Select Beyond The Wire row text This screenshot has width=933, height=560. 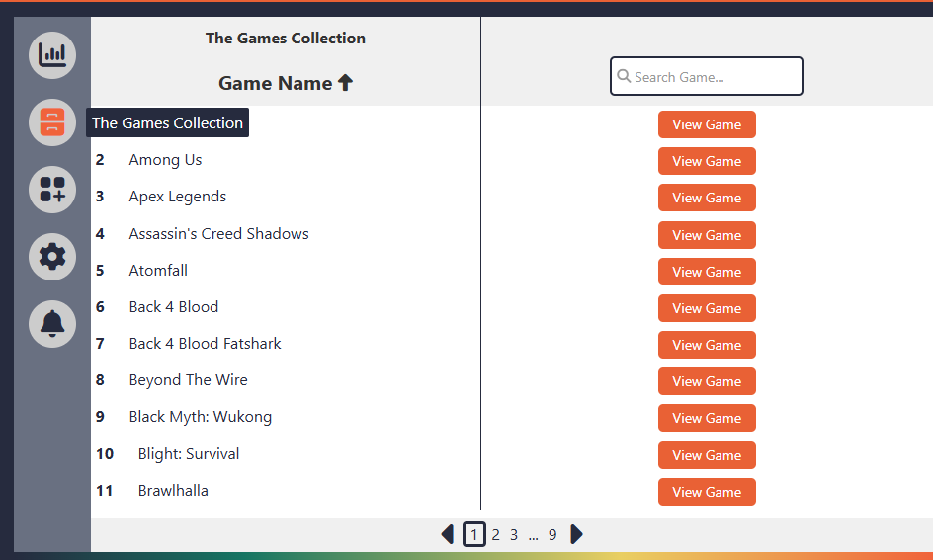click(x=188, y=380)
